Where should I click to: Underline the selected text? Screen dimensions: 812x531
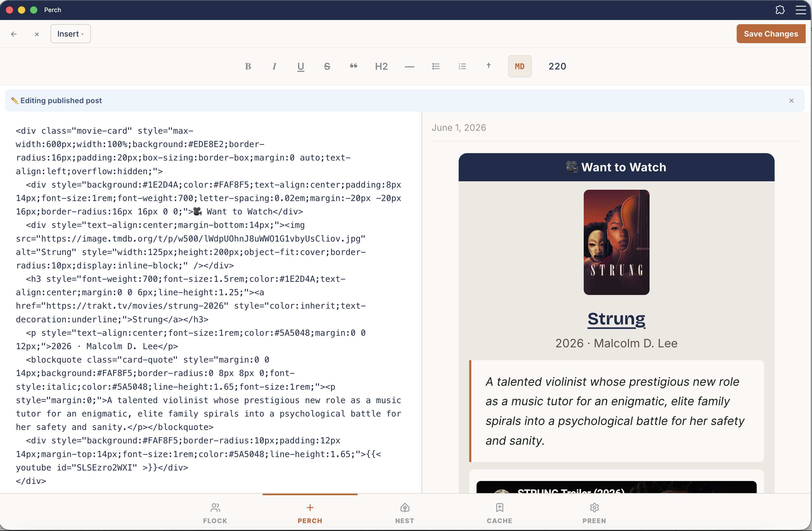tap(301, 66)
